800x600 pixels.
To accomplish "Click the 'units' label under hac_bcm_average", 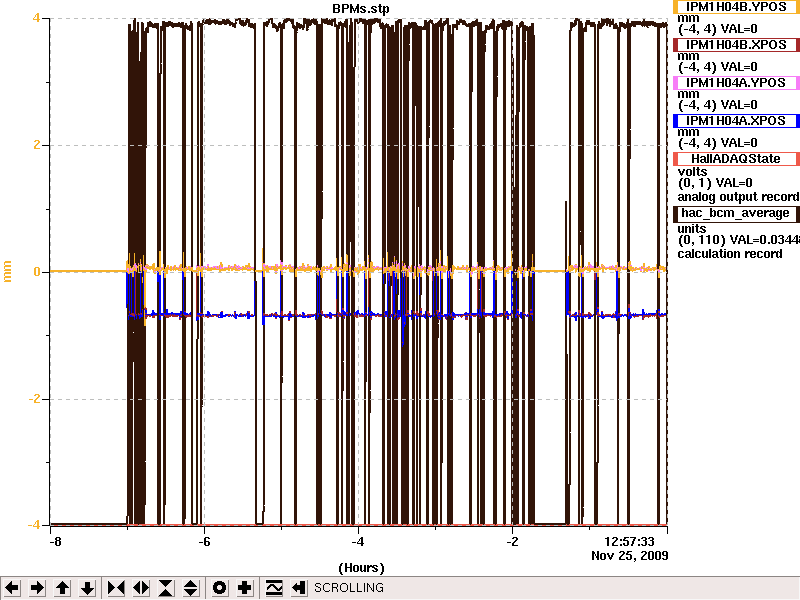I will pyautogui.click(x=692, y=229).
